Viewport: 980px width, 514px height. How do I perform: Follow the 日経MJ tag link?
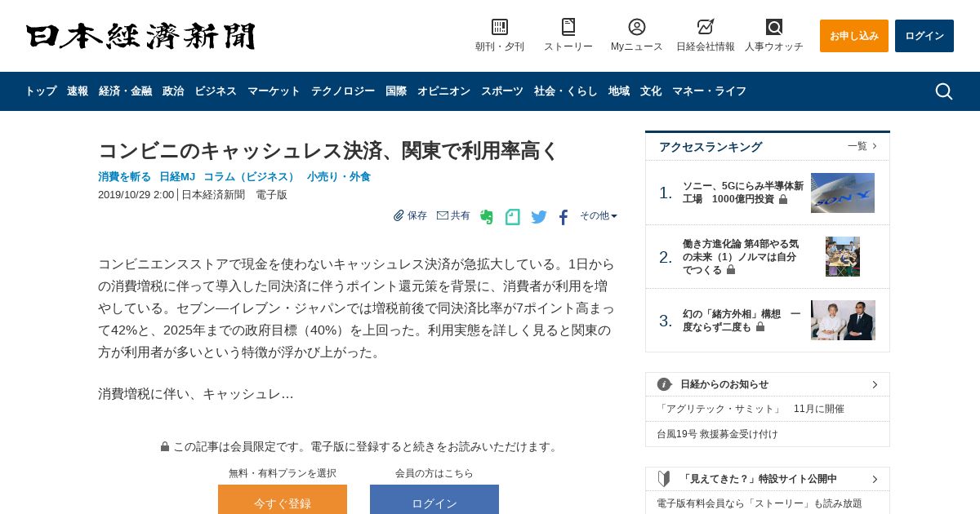point(177,176)
